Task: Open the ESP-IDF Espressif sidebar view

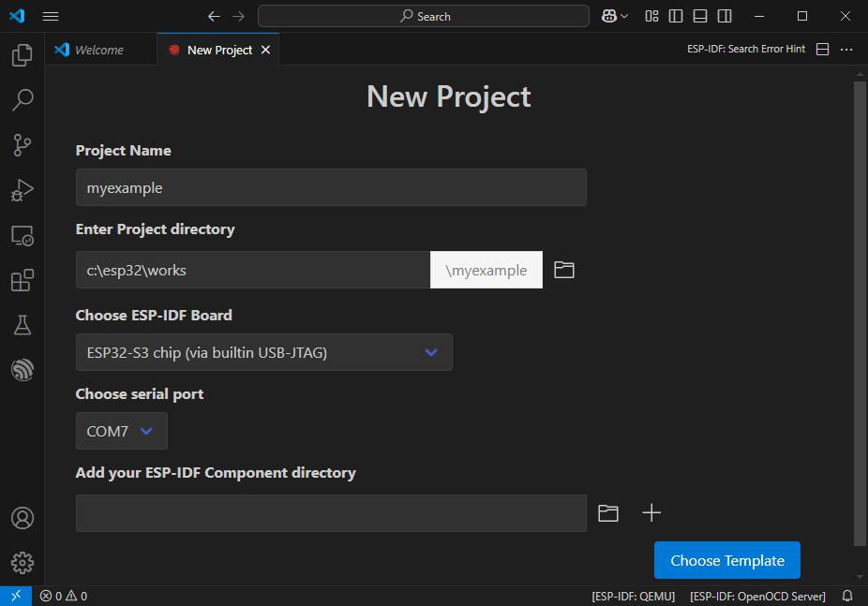Action: click(22, 370)
